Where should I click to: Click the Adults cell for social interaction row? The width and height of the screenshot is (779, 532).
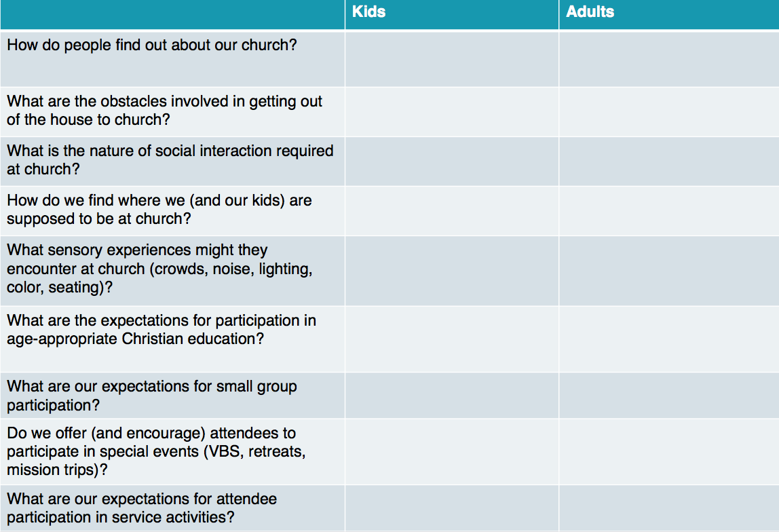(x=668, y=161)
